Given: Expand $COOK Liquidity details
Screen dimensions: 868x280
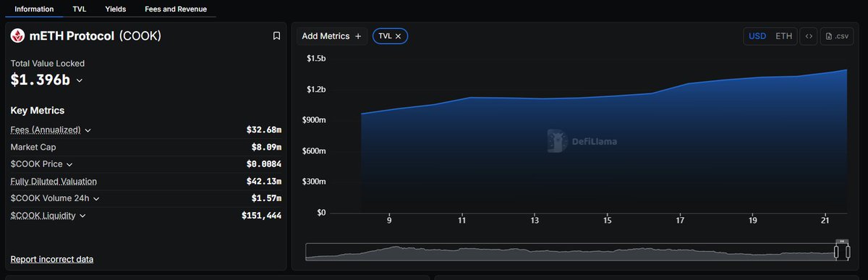Looking at the screenshot, I should (x=82, y=216).
